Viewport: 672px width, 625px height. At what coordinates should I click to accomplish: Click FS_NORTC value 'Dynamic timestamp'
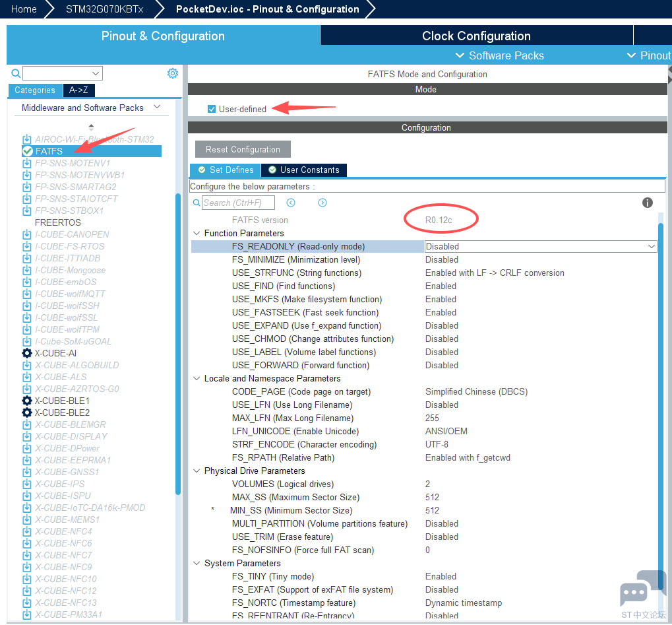tap(464, 603)
